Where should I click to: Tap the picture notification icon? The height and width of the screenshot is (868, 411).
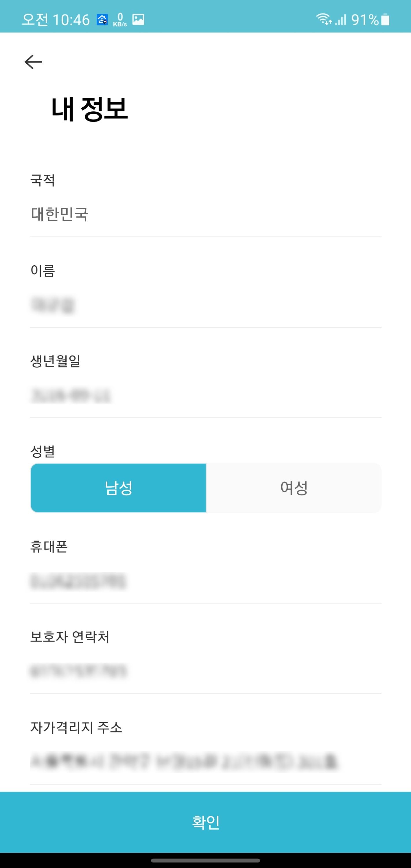[x=138, y=20]
